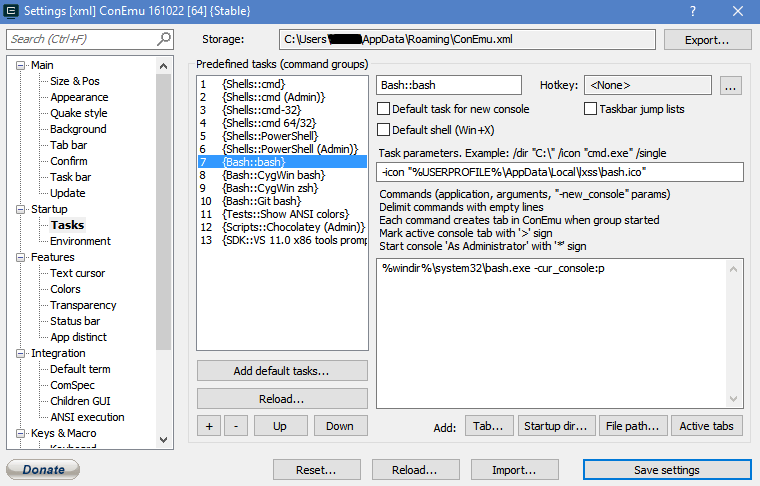760x486 pixels.
Task: Click the search magnifier icon
Action: click(164, 39)
